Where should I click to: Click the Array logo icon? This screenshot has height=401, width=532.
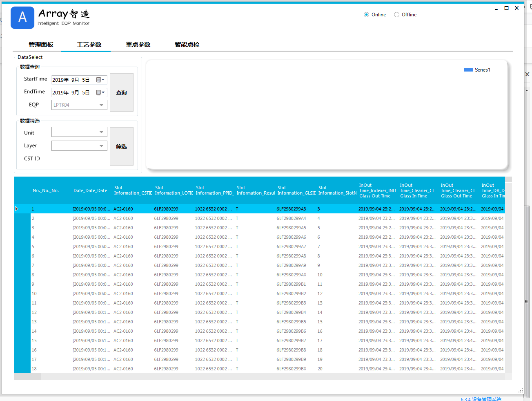click(22, 18)
